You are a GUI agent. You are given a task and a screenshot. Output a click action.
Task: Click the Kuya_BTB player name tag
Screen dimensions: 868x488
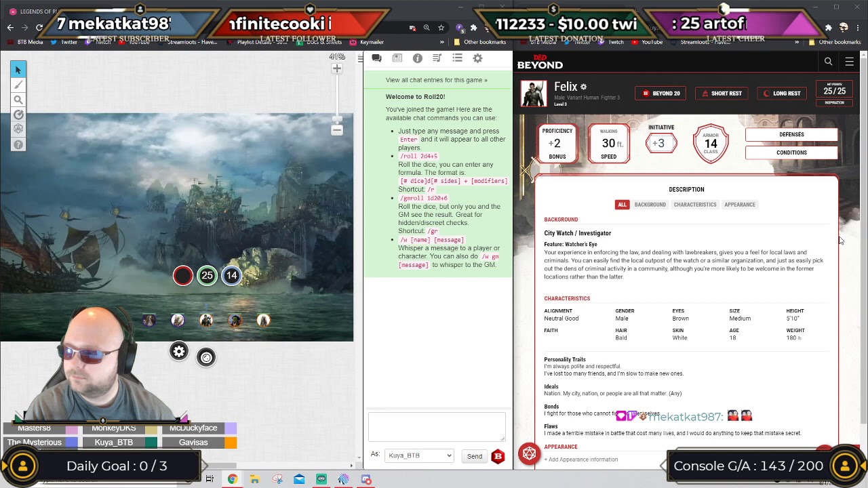[114, 443]
